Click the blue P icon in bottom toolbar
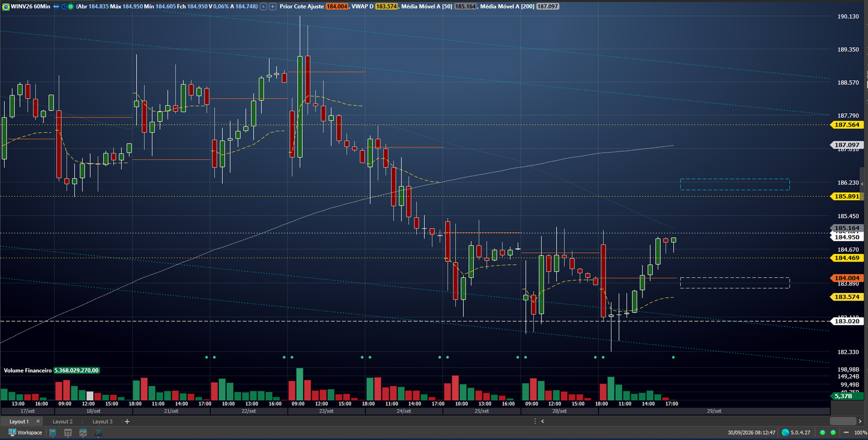Viewport: 868px width, 440px height. [98, 432]
